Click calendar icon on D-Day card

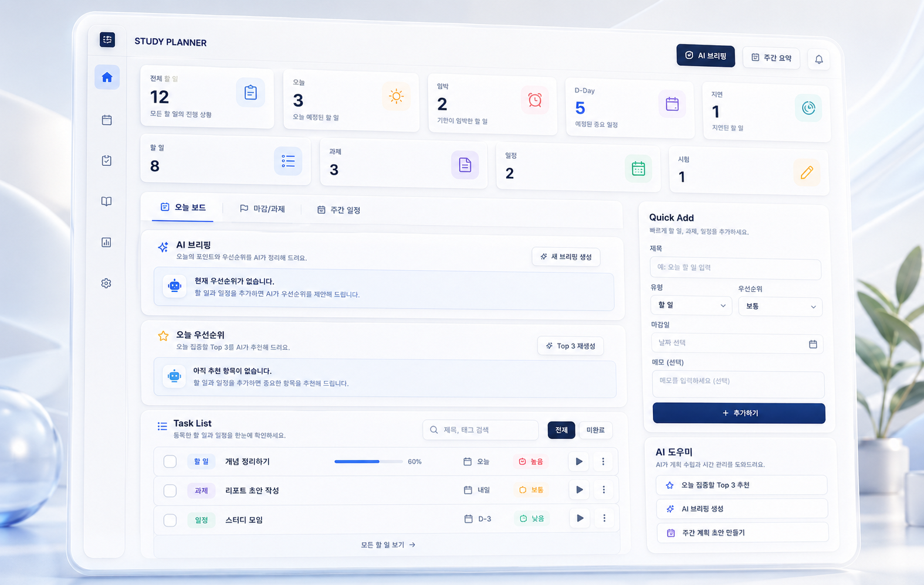[672, 104]
